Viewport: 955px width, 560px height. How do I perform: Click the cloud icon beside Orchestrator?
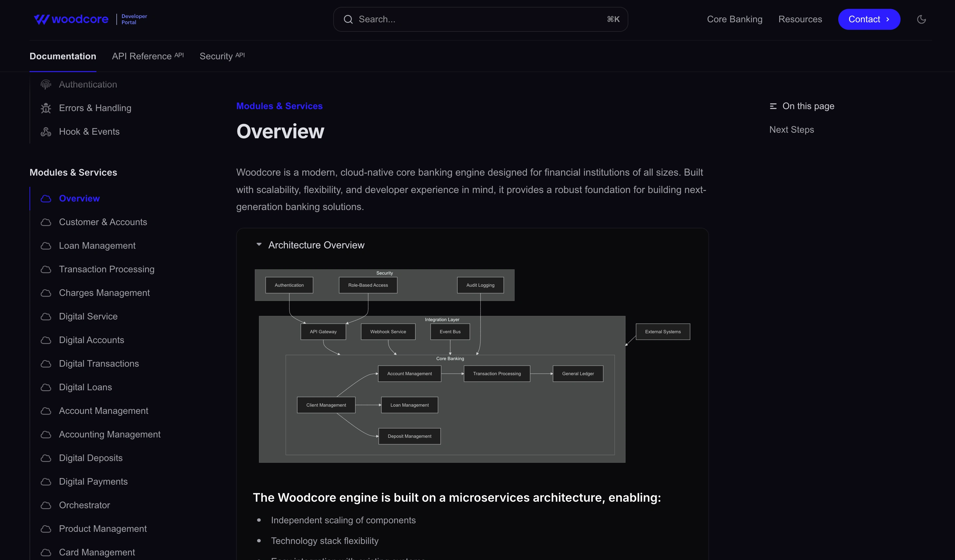point(46,505)
